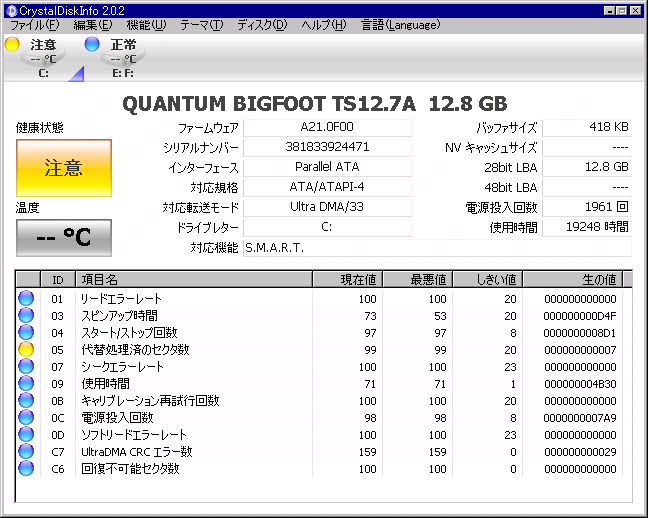Open the 編集(E) menu
Viewport: 648px width, 518px height.
(93, 25)
